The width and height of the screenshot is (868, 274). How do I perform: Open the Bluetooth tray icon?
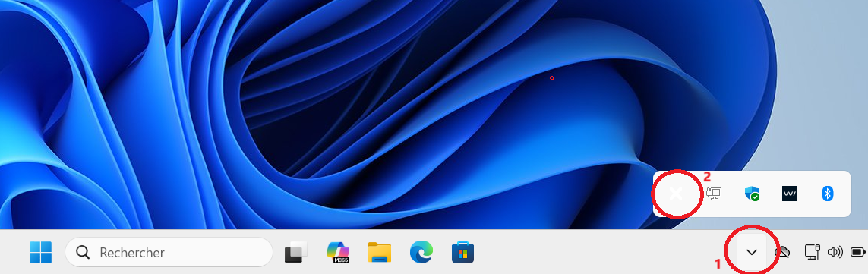[828, 194]
